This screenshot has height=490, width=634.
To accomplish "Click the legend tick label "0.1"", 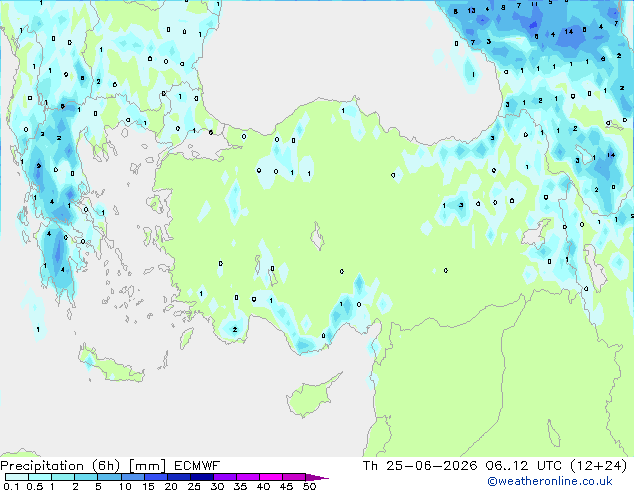I will [x=11, y=486].
